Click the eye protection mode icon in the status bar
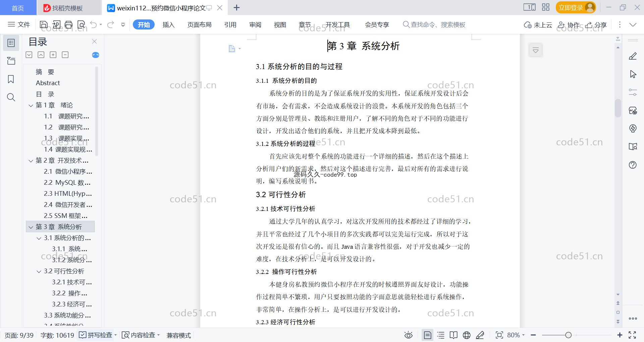 (x=408, y=335)
